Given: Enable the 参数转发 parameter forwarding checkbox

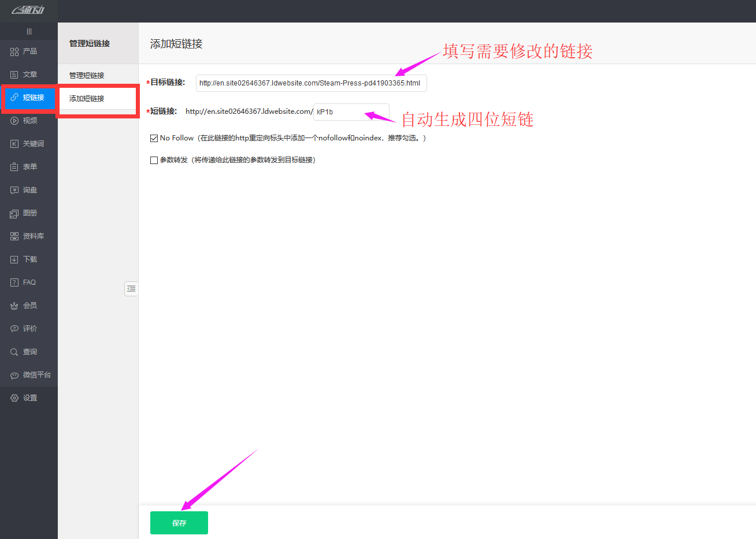Looking at the screenshot, I should click(154, 160).
